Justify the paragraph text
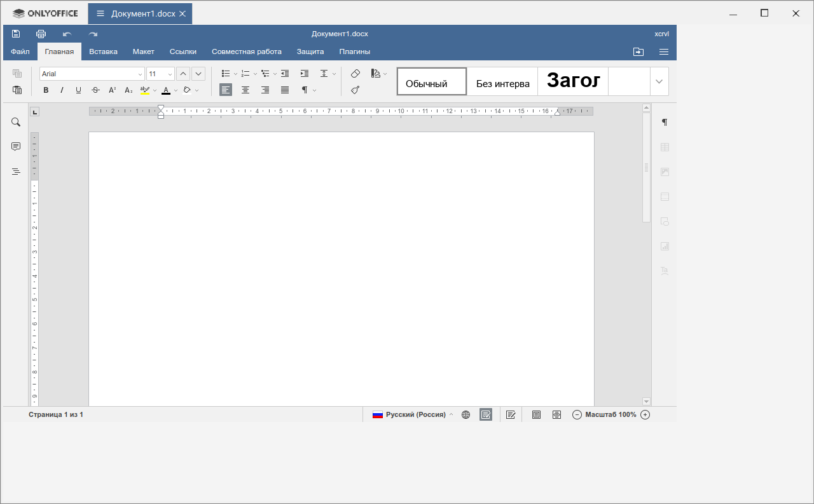The image size is (814, 504). (285, 90)
